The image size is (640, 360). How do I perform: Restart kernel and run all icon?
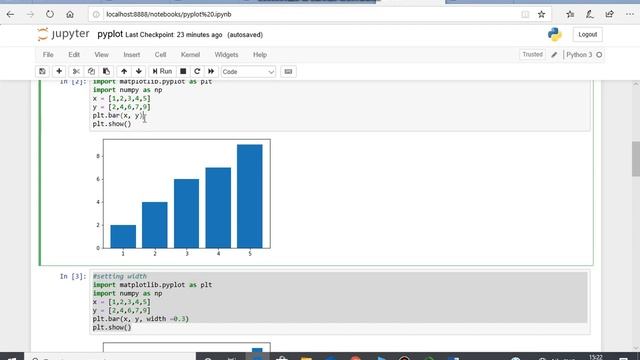pos(211,71)
